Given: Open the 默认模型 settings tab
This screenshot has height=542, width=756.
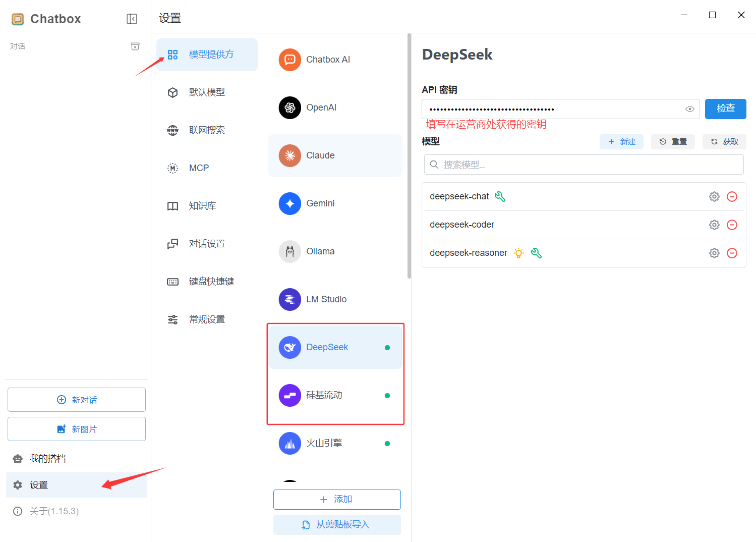Looking at the screenshot, I should click(x=207, y=92).
